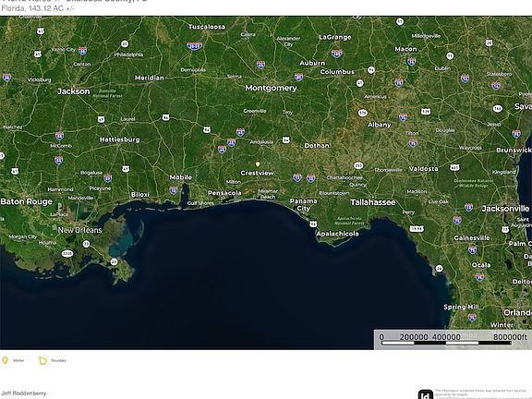
Task: Click the Pensacola map label
Action: point(224,193)
